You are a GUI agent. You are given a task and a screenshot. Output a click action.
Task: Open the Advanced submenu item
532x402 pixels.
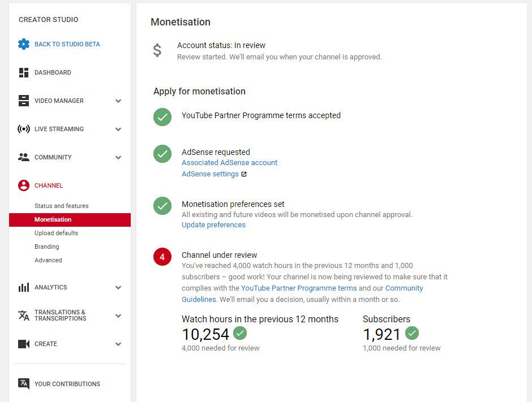pyautogui.click(x=48, y=260)
